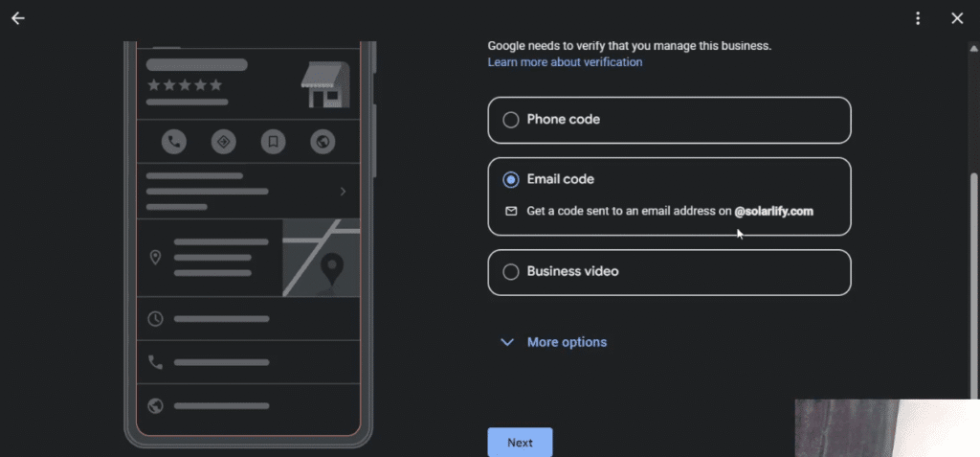Click the More options text
This screenshot has height=457, width=980.
tap(567, 342)
